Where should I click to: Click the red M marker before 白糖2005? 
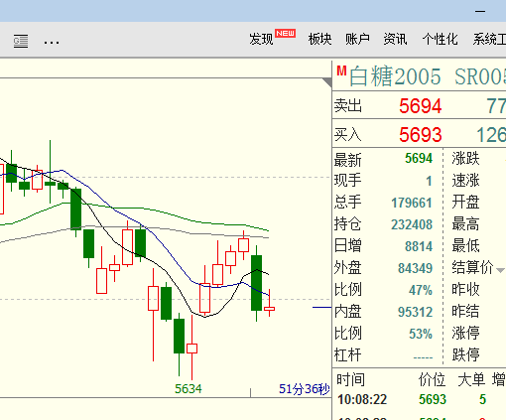tap(341, 70)
